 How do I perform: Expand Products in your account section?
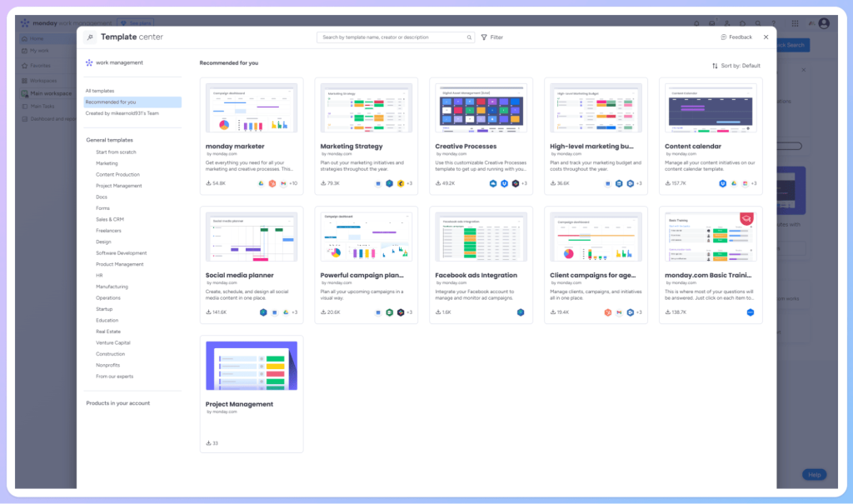click(118, 403)
